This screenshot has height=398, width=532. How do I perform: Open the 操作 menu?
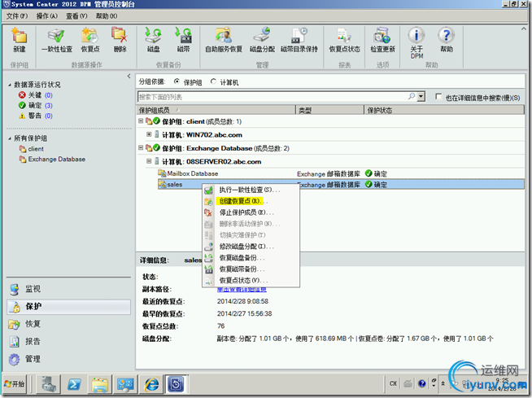point(47,16)
